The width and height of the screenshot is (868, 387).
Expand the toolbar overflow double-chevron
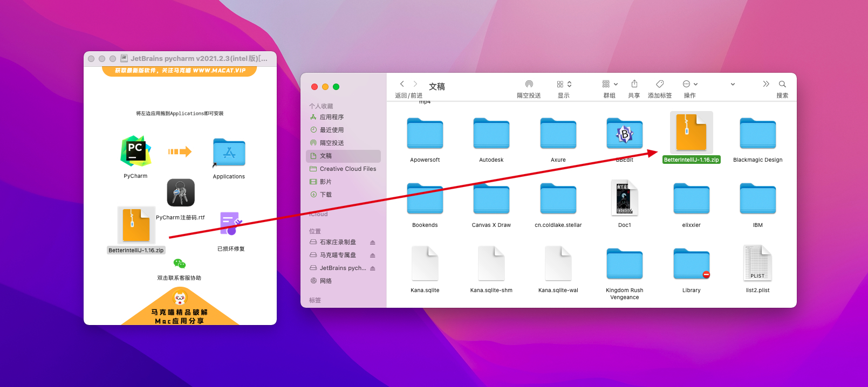pyautogui.click(x=766, y=84)
